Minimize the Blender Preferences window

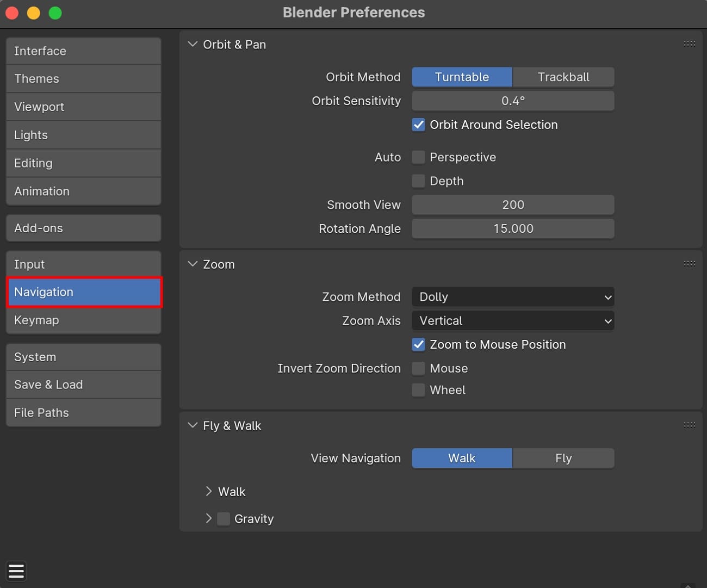34,13
